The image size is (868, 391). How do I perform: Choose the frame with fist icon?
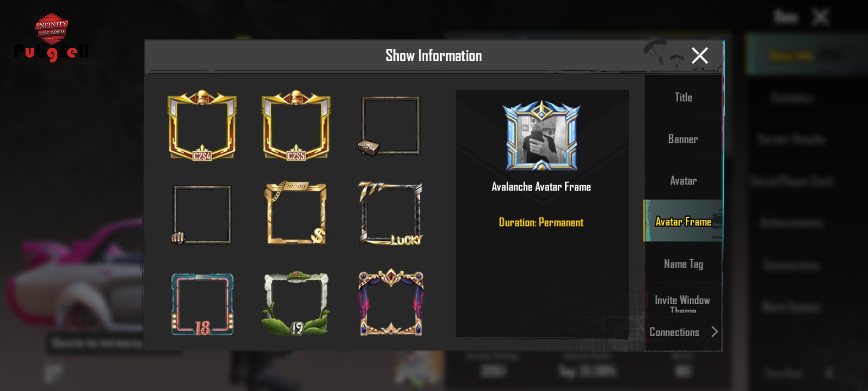click(x=202, y=215)
